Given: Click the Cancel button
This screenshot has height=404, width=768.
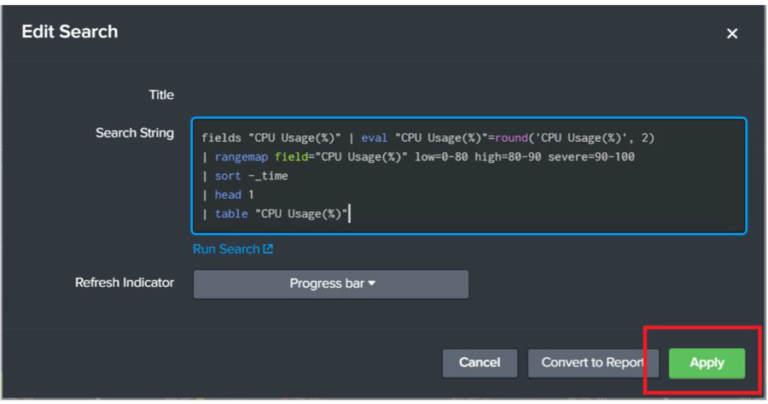Looking at the screenshot, I should point(479,363).
